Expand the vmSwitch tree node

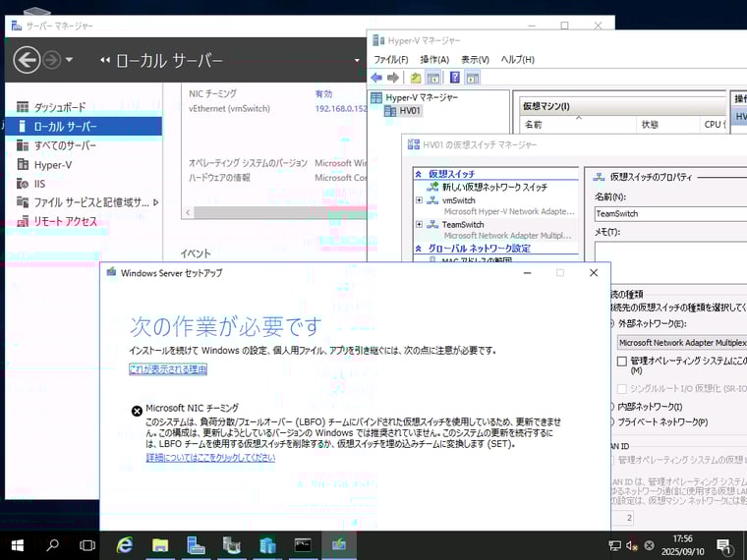click(420, 200)
